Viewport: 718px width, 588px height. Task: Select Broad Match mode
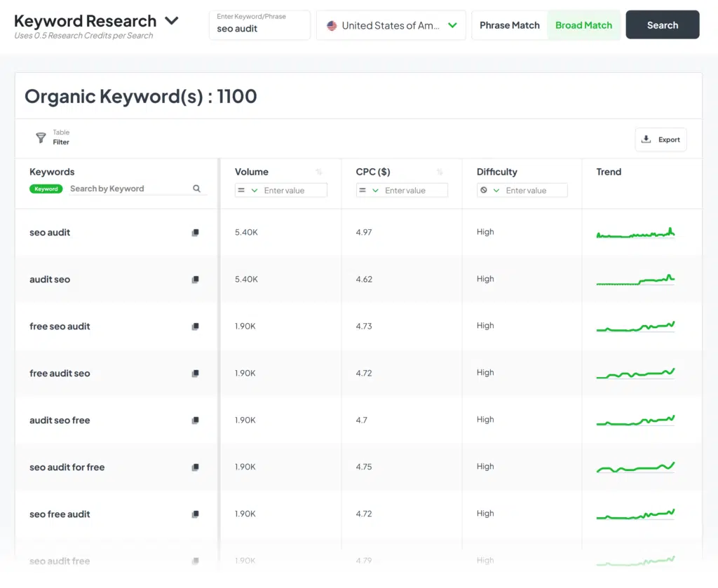(583, 25)
